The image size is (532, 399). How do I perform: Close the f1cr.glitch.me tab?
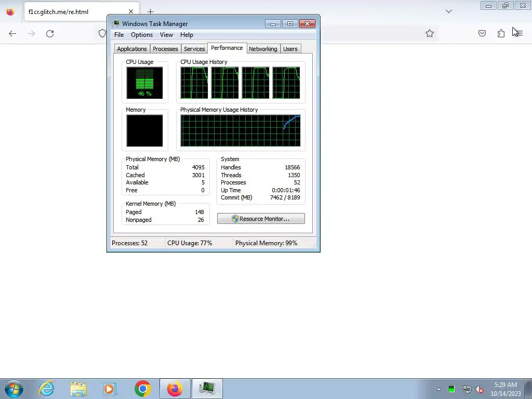[x=130, y=12]
